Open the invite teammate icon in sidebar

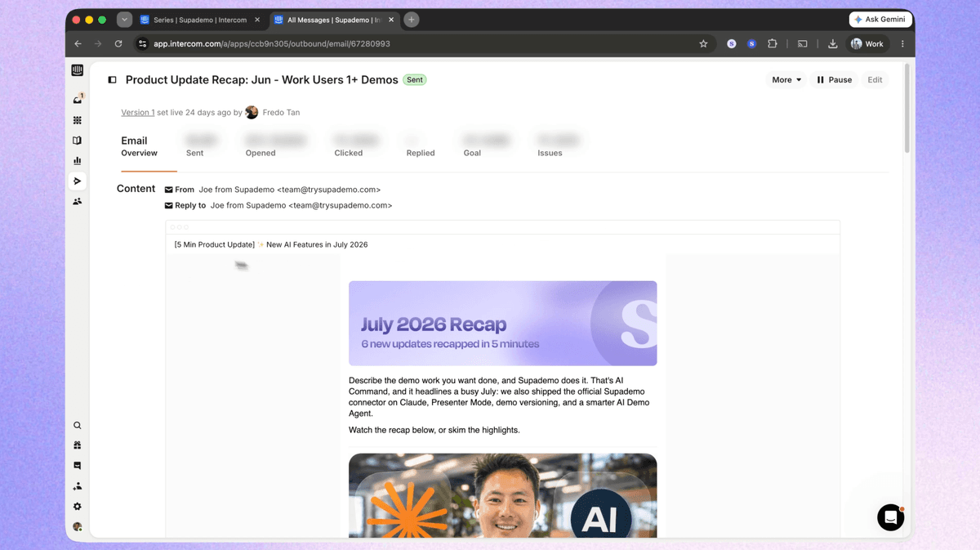(x=78, y=486)
